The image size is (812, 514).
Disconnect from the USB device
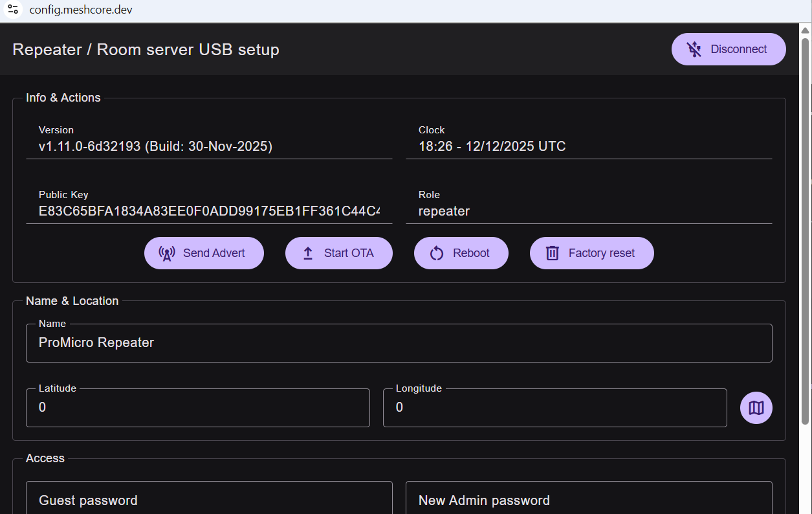[x=729, y=49]
